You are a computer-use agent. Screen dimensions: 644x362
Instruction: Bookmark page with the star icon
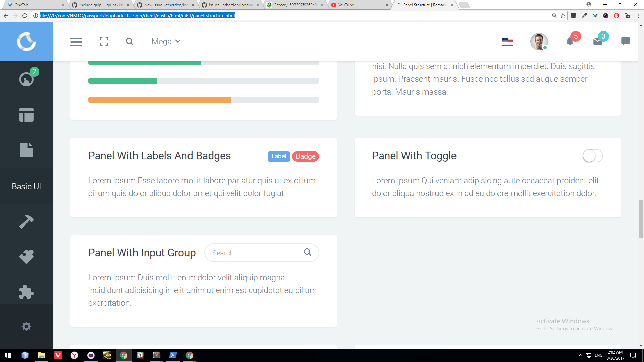pos(563,16)
